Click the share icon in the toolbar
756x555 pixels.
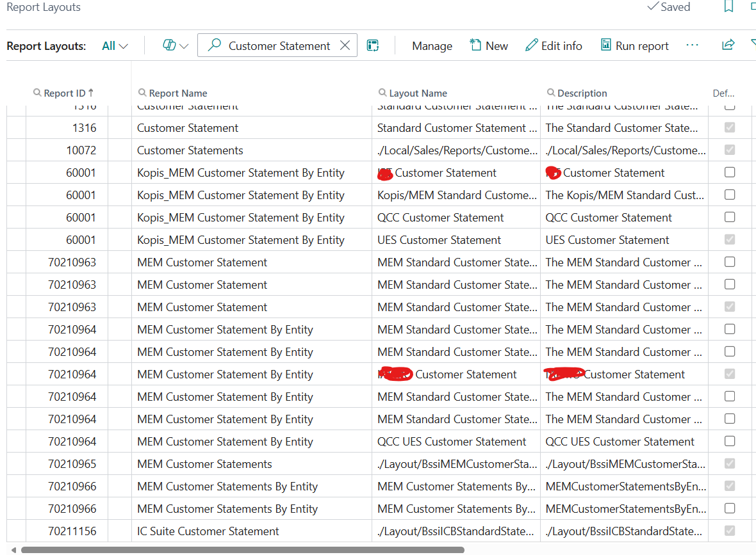coord(728,45)
